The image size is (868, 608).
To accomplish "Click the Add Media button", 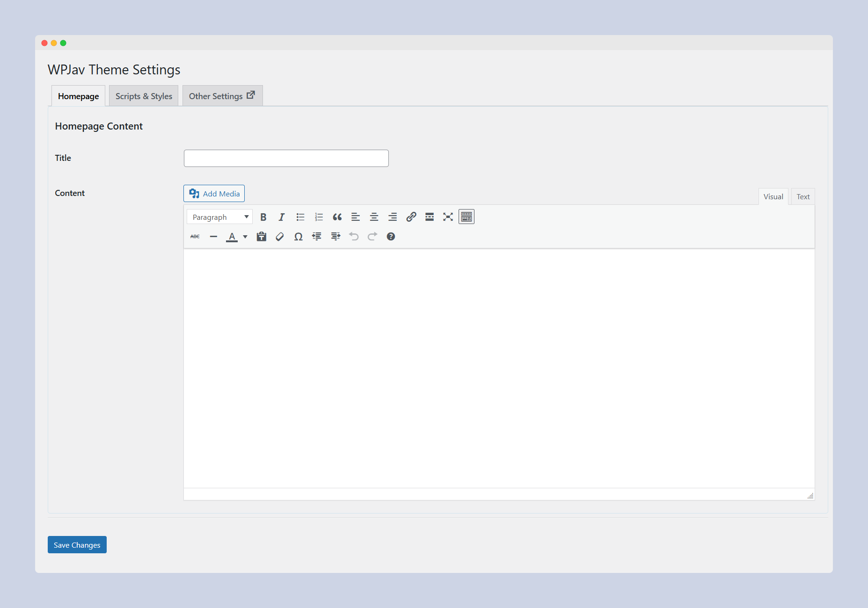I will point(214,194).
